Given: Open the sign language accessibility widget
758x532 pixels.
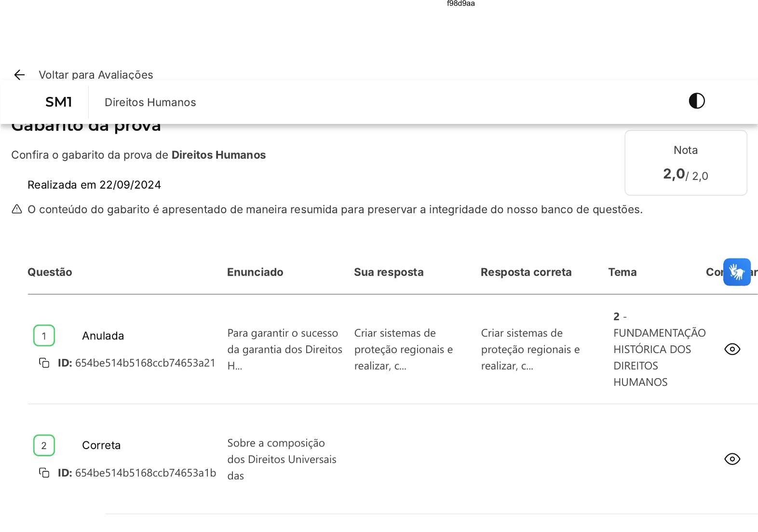Looking at the screenshot, I should pos(737,272).
